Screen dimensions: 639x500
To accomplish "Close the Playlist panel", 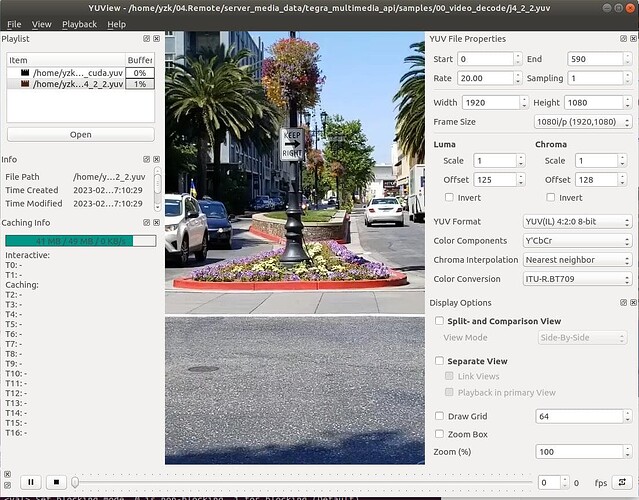I will (156, 38).
